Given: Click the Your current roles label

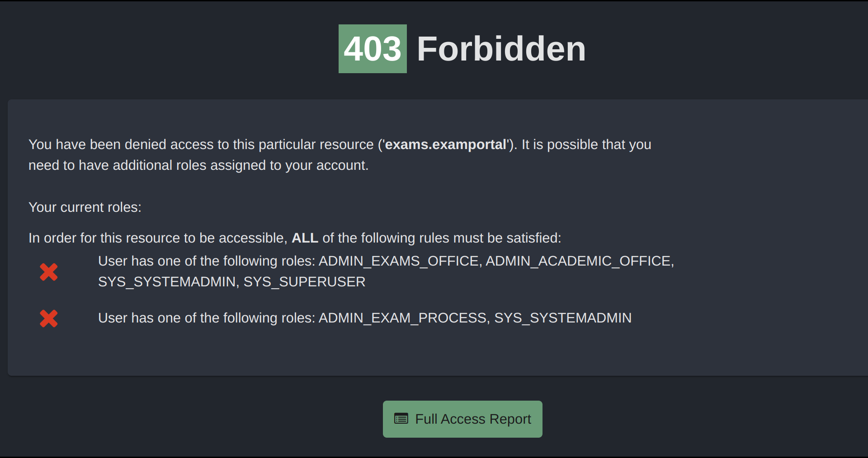Looking at the screenshot, I should tap(85, 207).
